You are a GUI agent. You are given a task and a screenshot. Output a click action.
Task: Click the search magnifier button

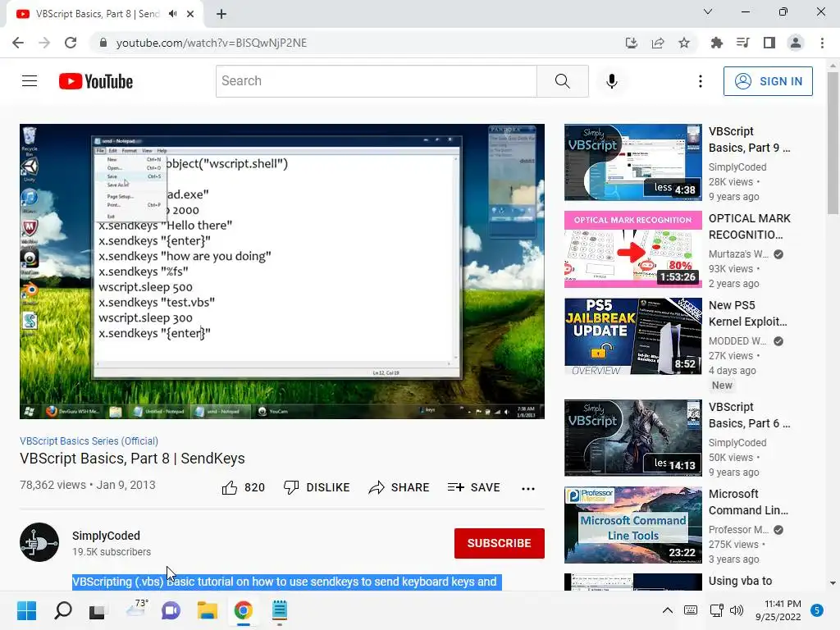coord(563,81)
